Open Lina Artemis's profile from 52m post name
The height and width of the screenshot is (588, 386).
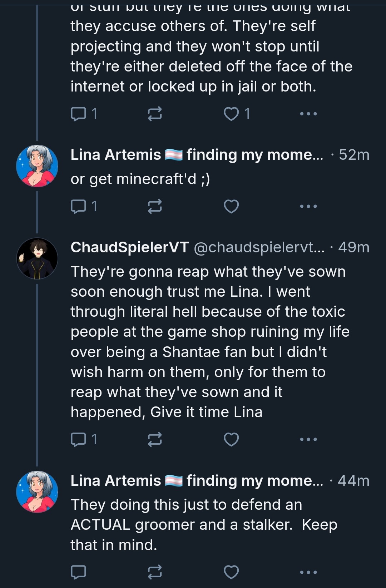pos(116,155)
